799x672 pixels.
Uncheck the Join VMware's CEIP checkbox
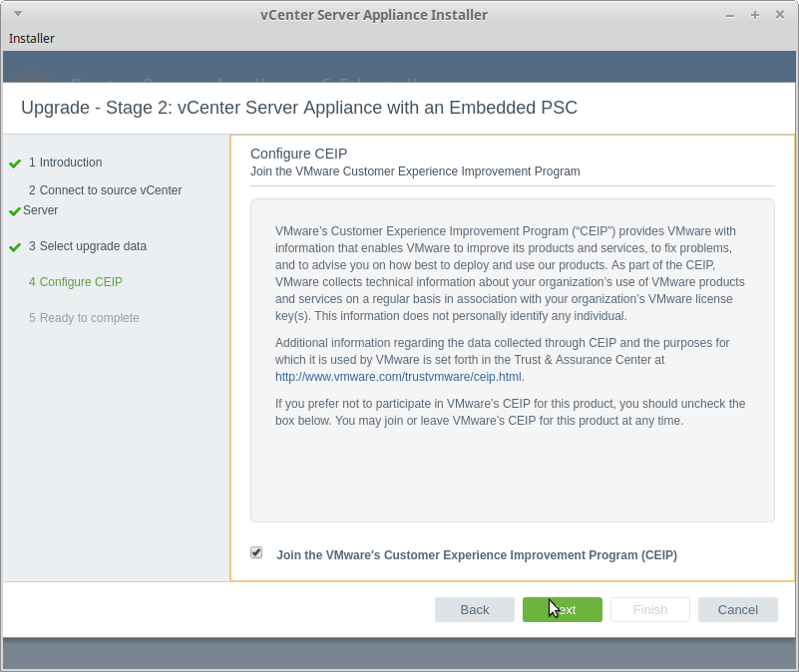coord(256,552)
